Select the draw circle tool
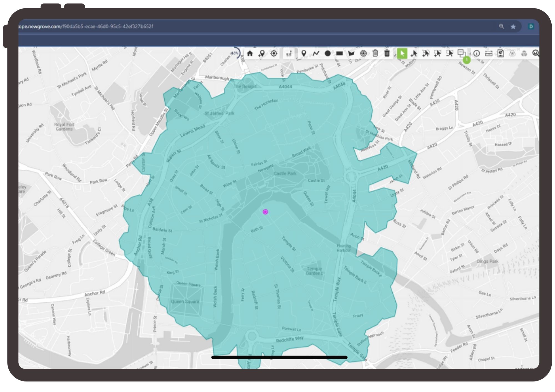Screen dimensions: 555x392 coord(327,54)
